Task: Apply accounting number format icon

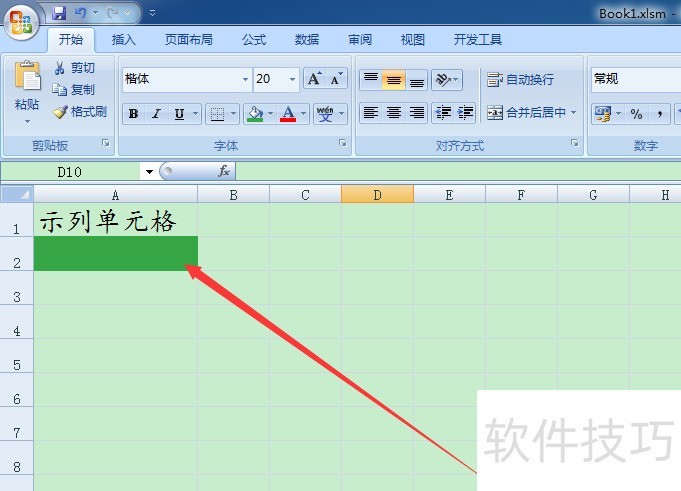Action: pyautogui.click(x=602, y=114)
